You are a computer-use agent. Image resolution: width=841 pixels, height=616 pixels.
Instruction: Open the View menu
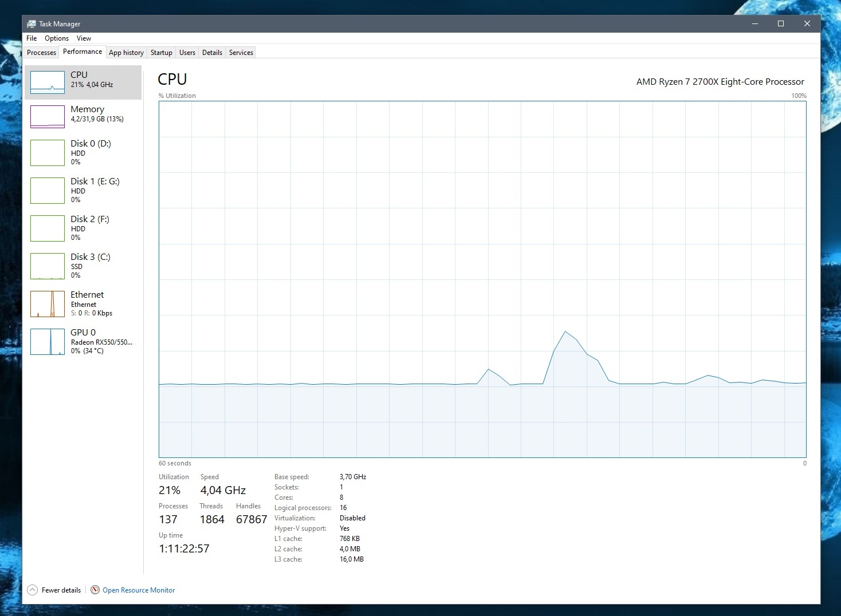coord(84,38)
